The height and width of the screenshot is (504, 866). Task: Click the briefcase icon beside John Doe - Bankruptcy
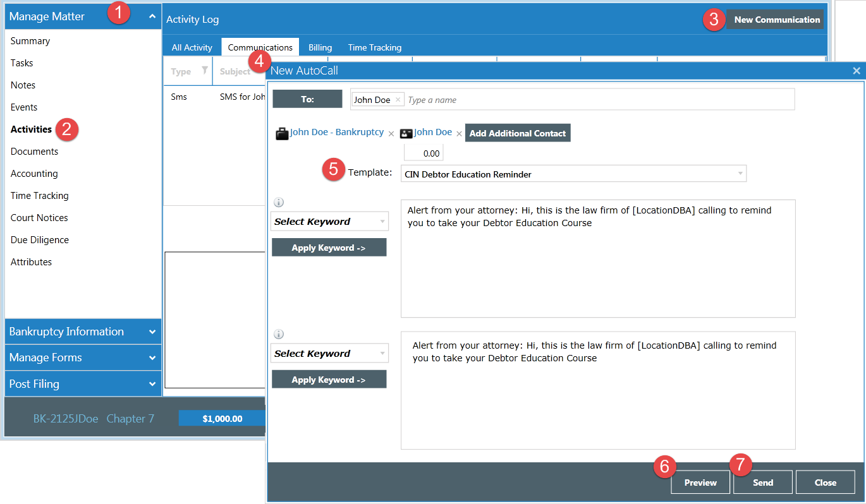(x=282, y=133)
